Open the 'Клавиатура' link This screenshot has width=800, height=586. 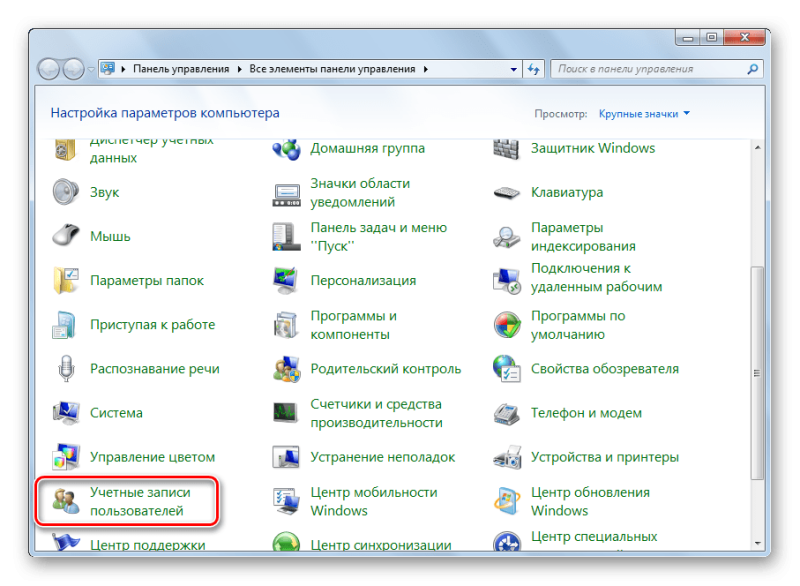(x=567, y=192)
